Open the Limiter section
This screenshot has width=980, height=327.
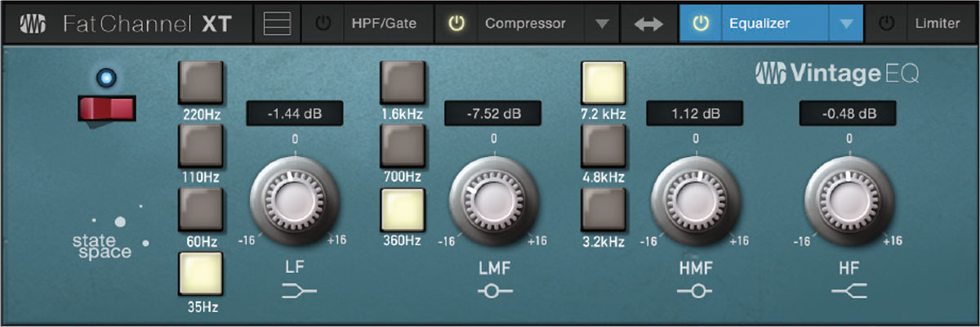(x=938, y=24)
